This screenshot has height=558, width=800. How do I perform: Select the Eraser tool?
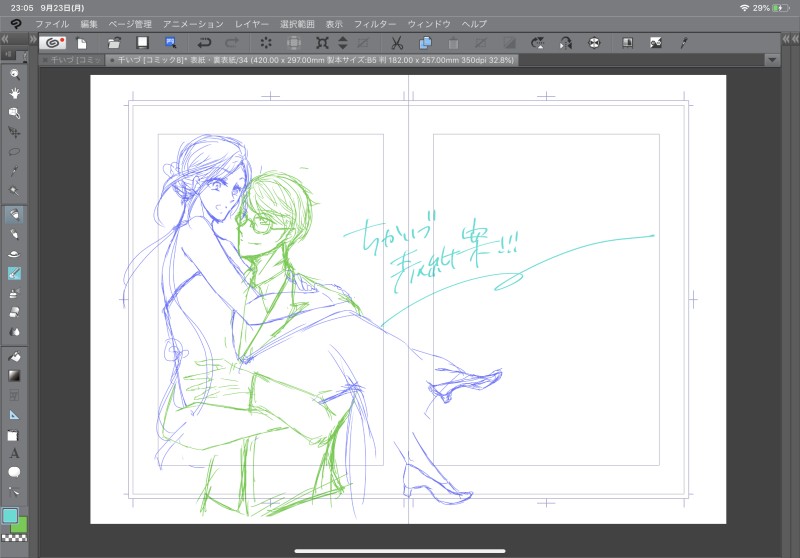14,312
